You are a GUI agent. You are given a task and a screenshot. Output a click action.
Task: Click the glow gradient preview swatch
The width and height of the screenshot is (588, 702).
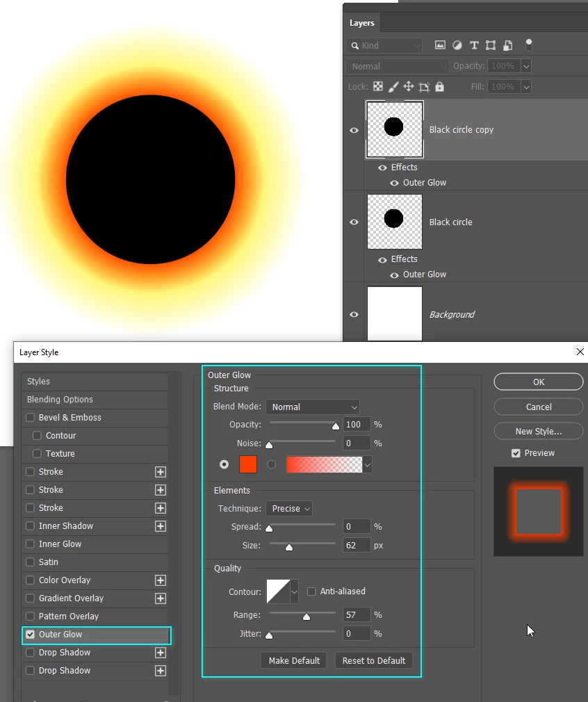click(x=324, y=465)
